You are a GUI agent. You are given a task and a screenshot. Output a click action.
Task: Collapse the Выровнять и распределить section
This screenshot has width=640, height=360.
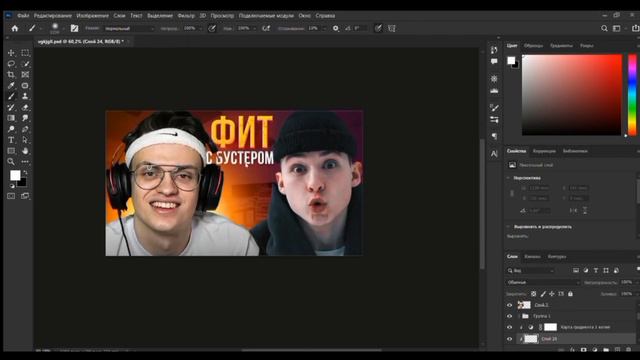[508, 227]
